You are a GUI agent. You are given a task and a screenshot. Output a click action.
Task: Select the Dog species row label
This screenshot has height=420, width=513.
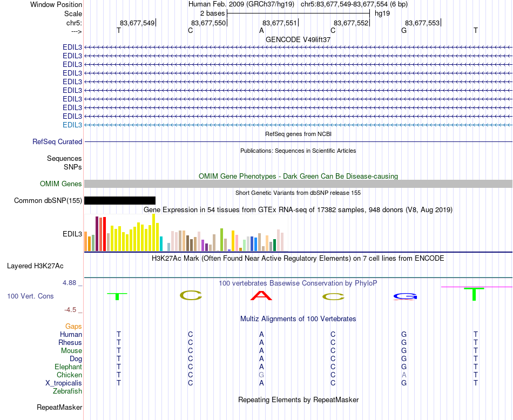point(76,359)
